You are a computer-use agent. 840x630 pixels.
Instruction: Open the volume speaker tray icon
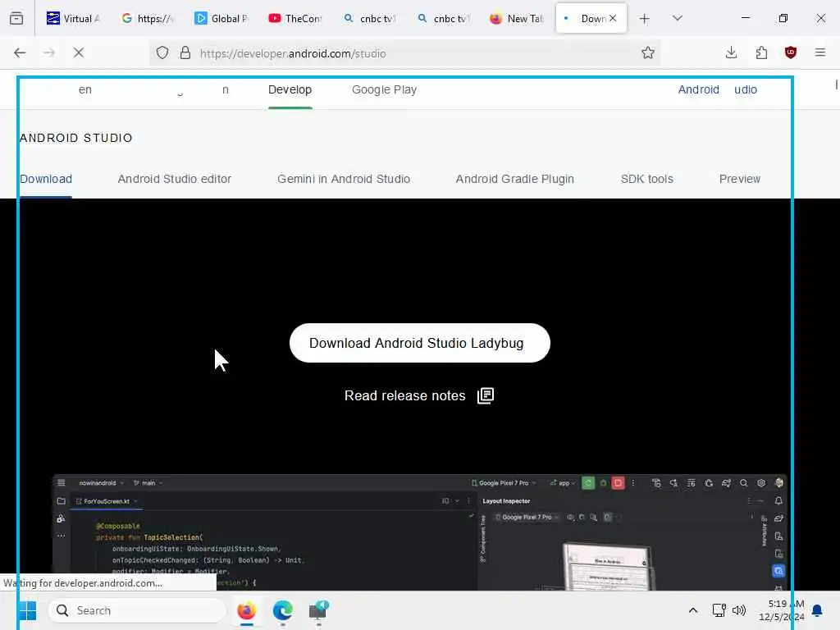tap(739, 610)
